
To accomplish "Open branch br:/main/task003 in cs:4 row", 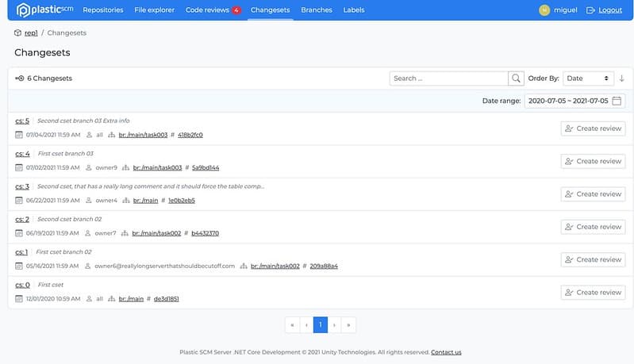I will click(157, 167).
